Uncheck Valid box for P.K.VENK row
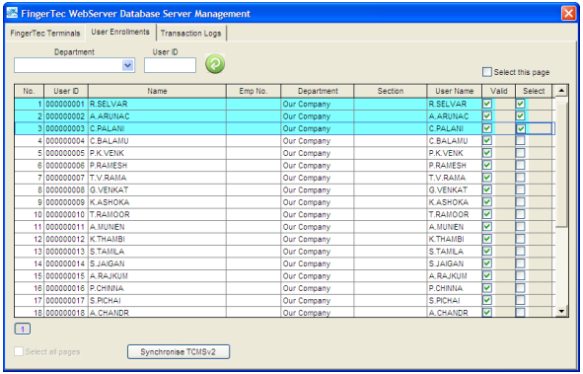Viewport: 583px width, 374px height. coord(487,153)
